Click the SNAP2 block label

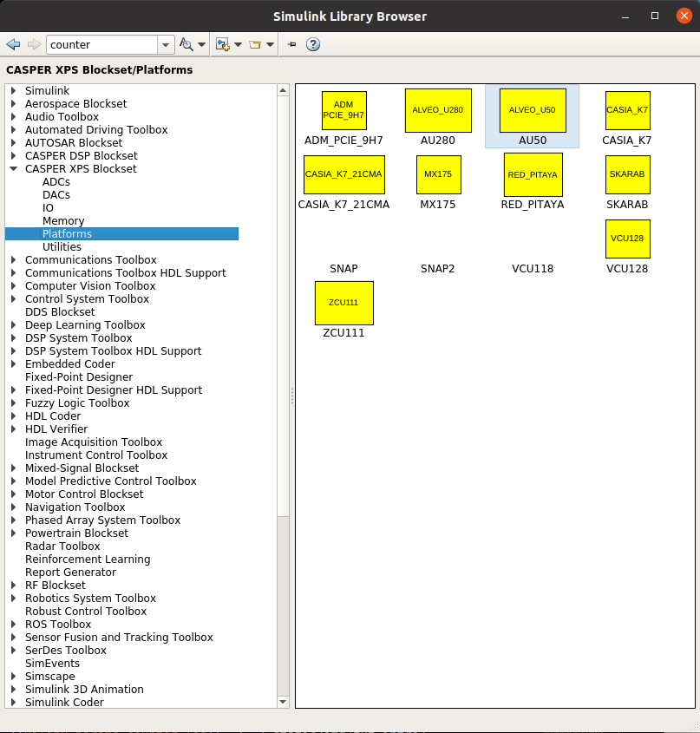tap(438, 269)
